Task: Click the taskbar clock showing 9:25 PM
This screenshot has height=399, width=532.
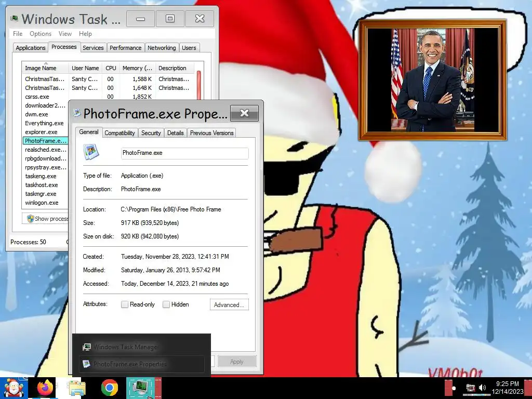Action: point(507,388)
